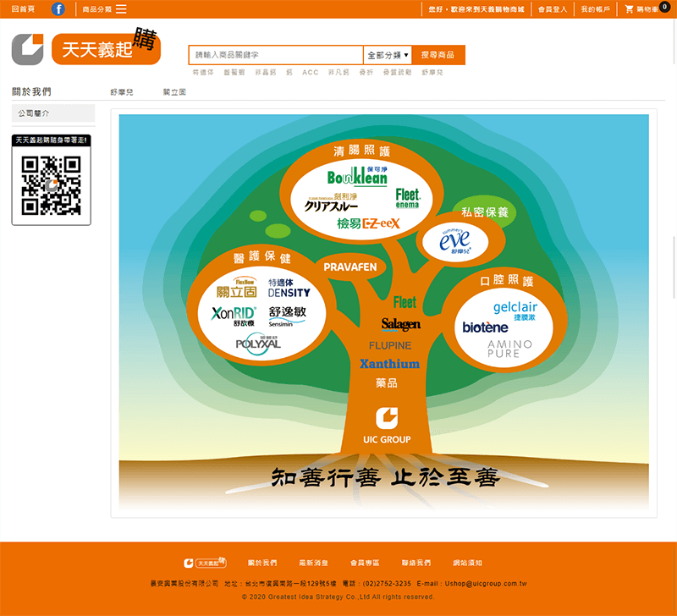Open 聯絡我們 in the footer
The image size is (677, 616).
[416, 563]
